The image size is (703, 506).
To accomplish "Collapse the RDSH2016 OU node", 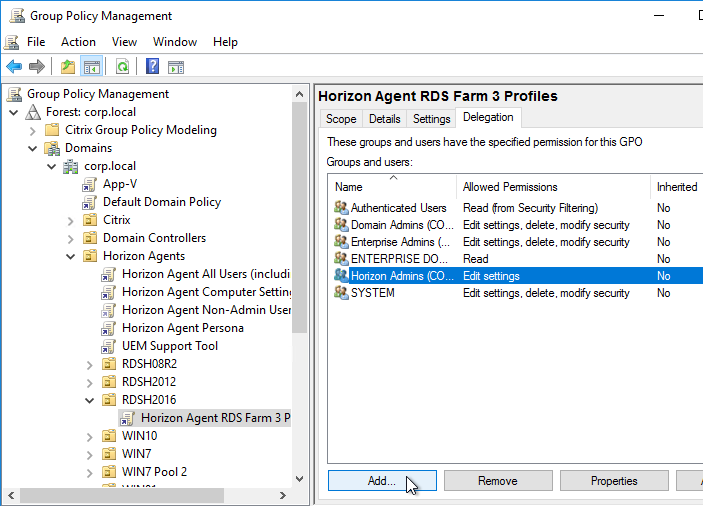I will pos(90,400).
